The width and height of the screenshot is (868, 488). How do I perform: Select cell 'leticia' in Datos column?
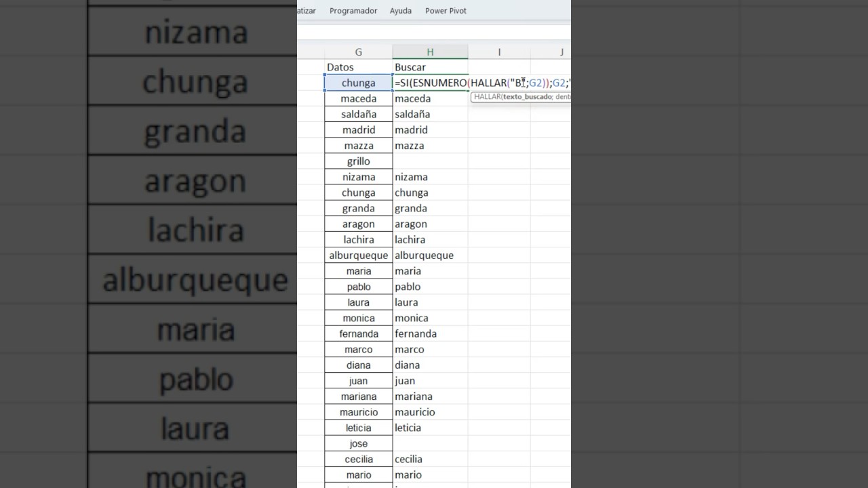pos(359,428)
